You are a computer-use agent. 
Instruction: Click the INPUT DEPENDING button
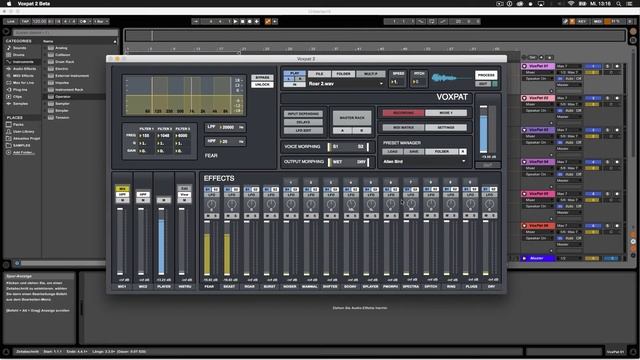click(x=303, y=114)
